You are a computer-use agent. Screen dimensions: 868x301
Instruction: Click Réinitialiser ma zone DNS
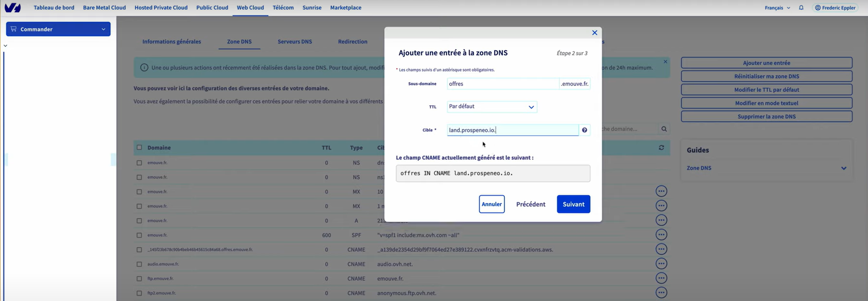[x=766, y=76]
